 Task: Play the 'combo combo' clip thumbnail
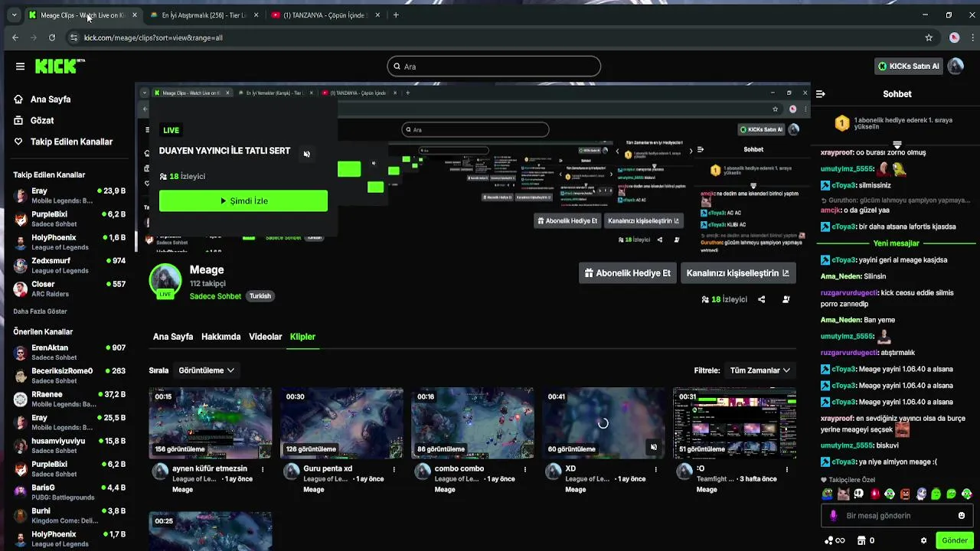(472, 423)
